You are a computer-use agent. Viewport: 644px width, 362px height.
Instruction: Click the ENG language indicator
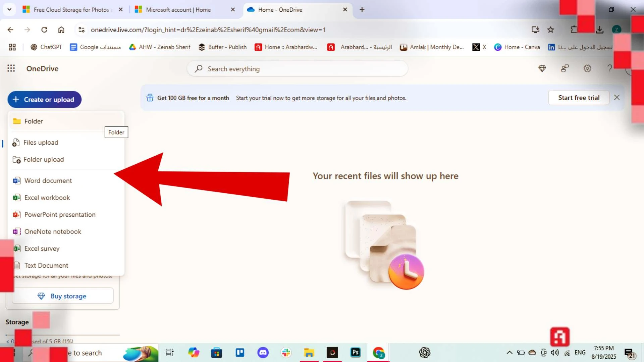[x=580, y=353]
